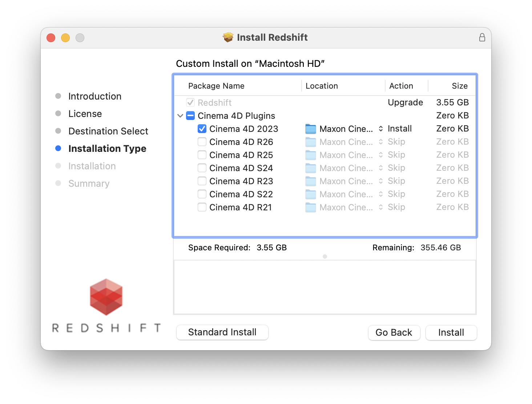Click folder icon in Cinema 4D R25 row

point(311,155)
